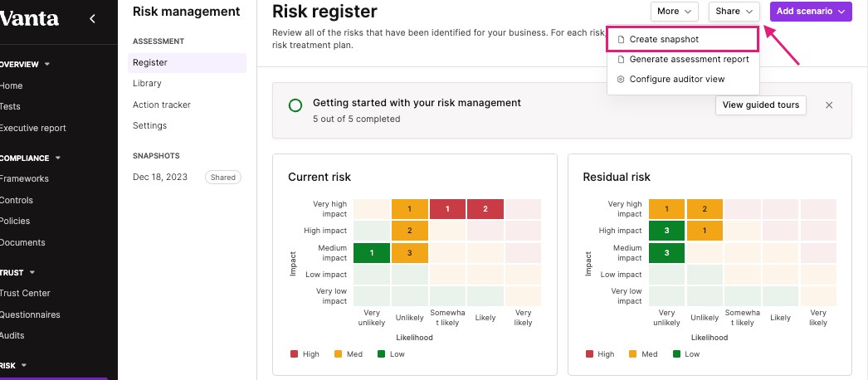Select Create snapshot from the menu
Image resolution: width=868 pixels, height=380 pixels.
tap(683, 39)
